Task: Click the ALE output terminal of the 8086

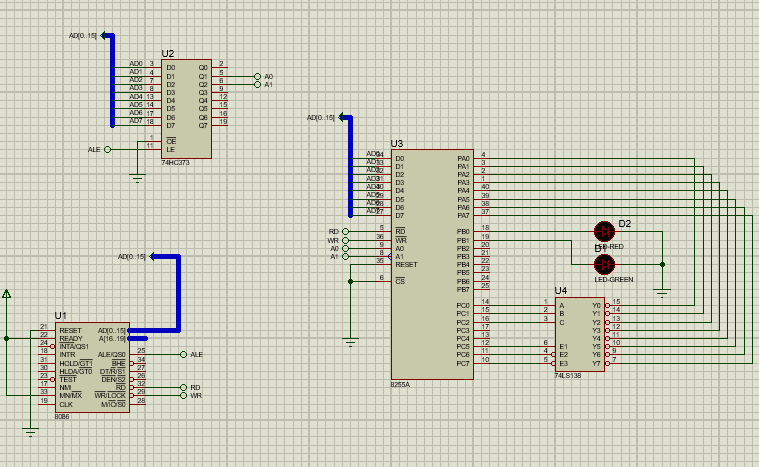Action: 183,355
